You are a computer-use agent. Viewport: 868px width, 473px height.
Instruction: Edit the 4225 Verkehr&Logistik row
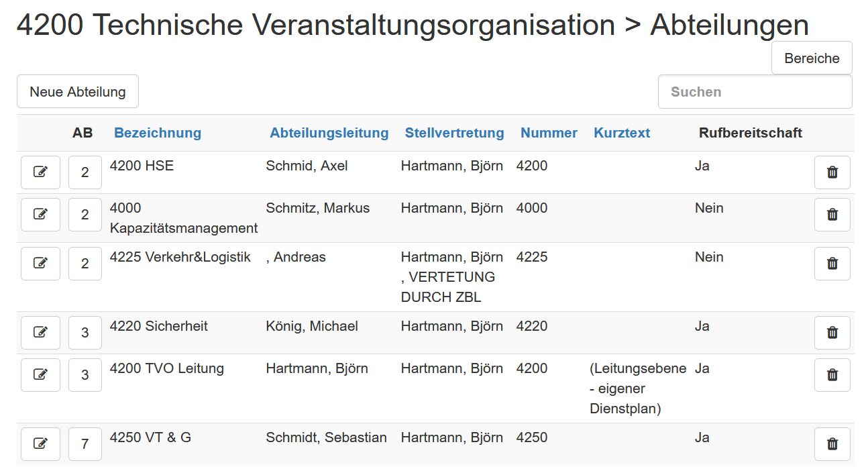coord(40,263)
